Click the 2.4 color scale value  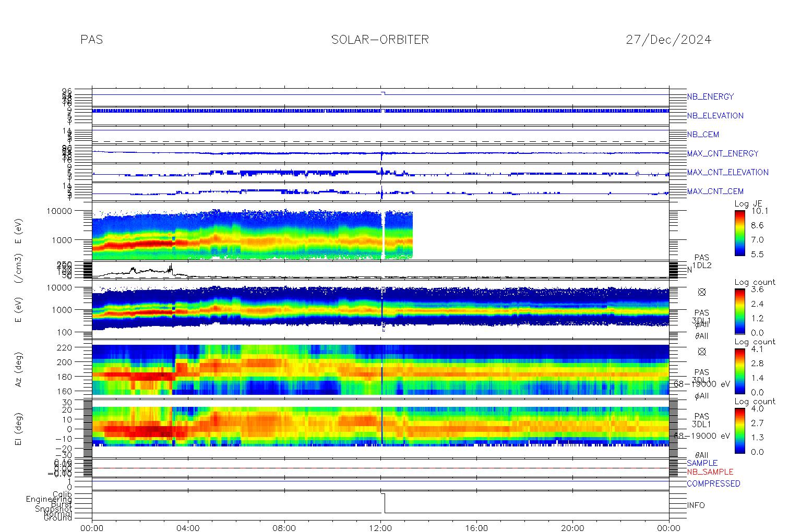[x=757, y=304]
